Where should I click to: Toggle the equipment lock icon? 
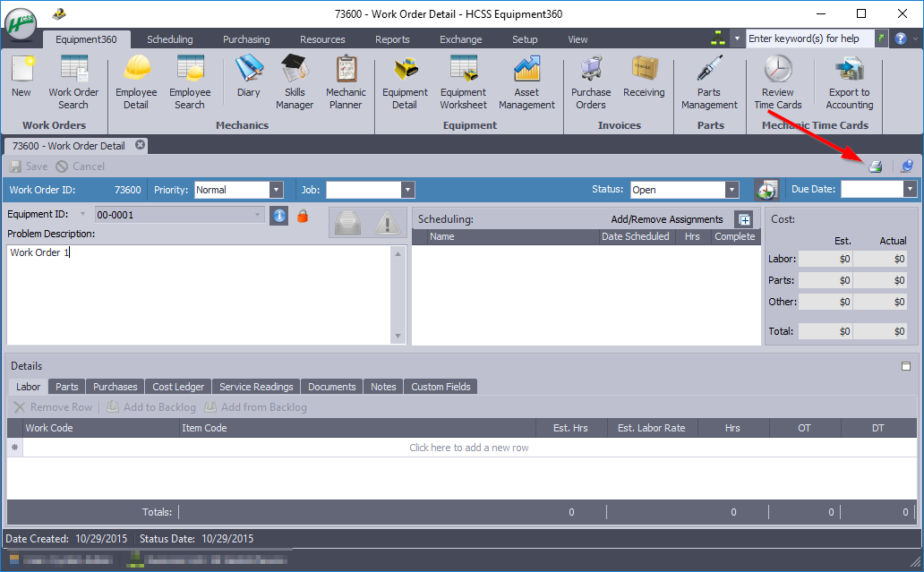tap(303, 216)
